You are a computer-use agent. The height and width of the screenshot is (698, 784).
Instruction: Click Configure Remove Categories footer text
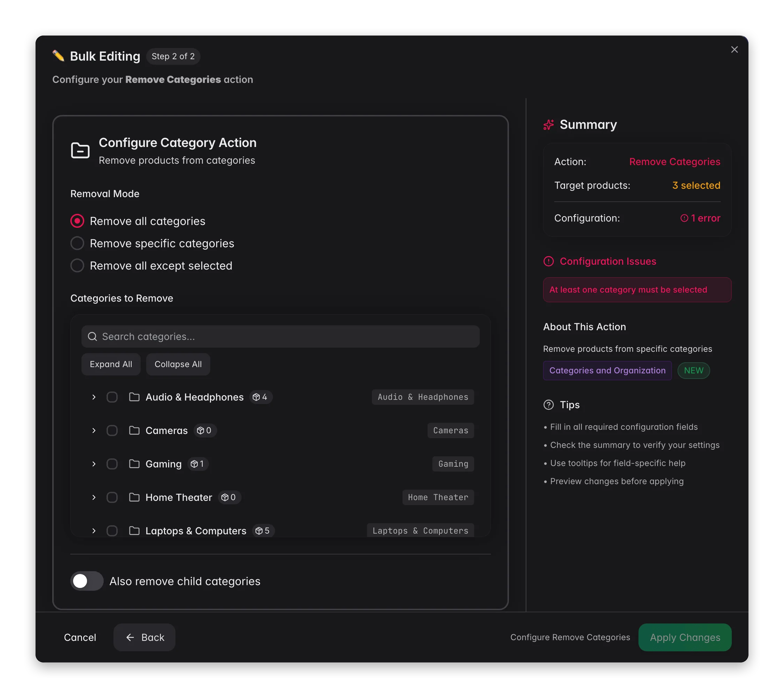pos(570,637)
